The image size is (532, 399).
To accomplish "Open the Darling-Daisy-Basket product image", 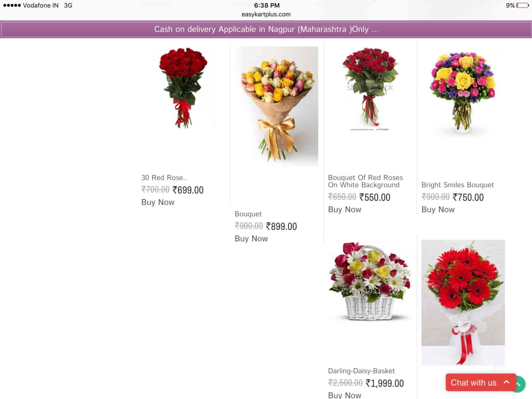I will [370, 281].
